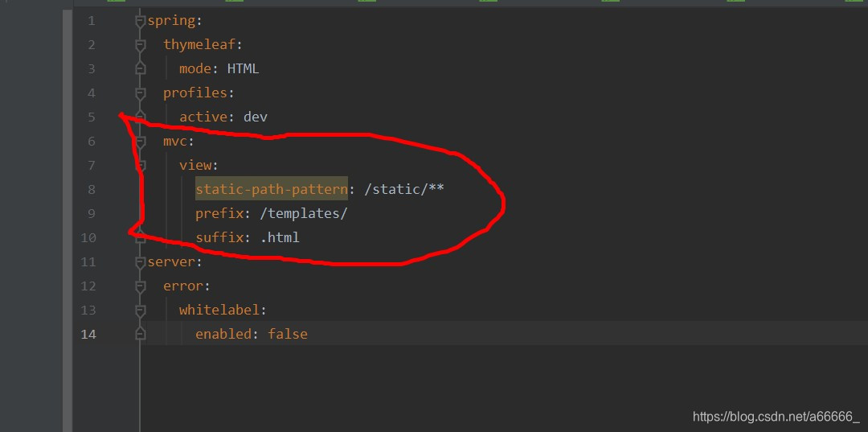Click line number 1 in gutter

coord(92,21)
